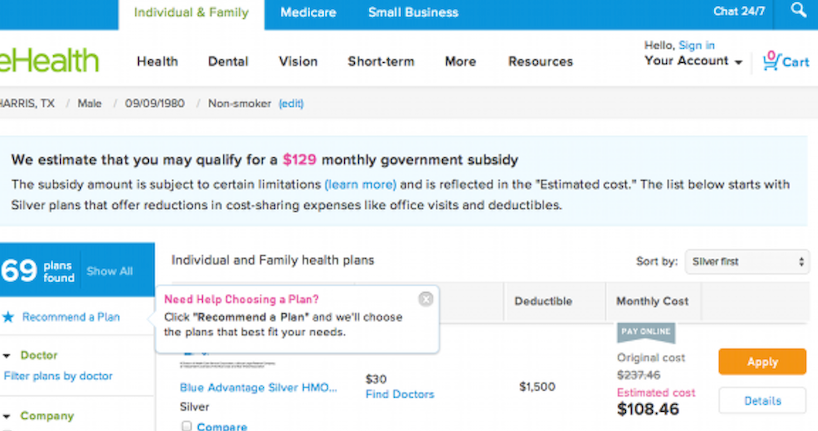Open the Short-term menu item
This screenshot has height=431, width=818.
380,61
